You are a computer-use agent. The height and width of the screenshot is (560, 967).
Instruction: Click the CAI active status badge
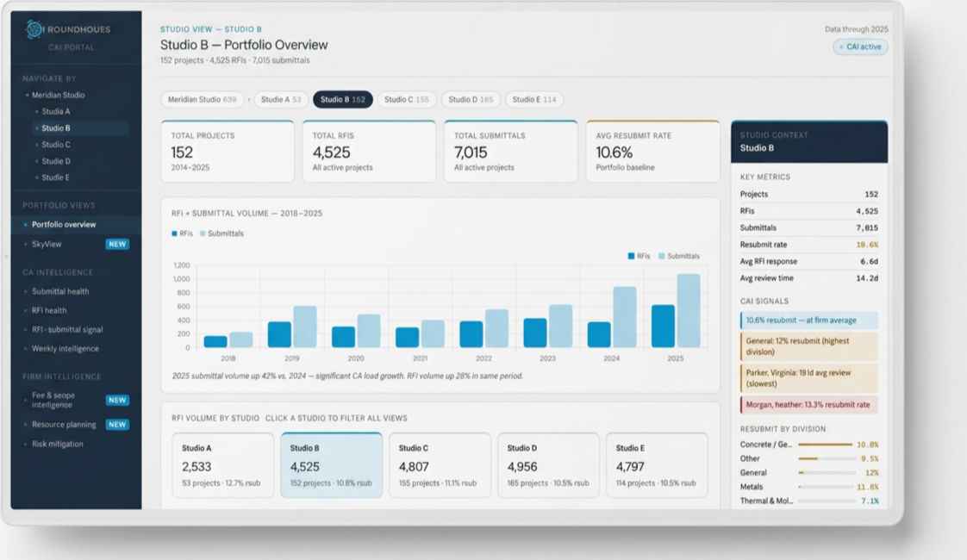pos(860,47)
